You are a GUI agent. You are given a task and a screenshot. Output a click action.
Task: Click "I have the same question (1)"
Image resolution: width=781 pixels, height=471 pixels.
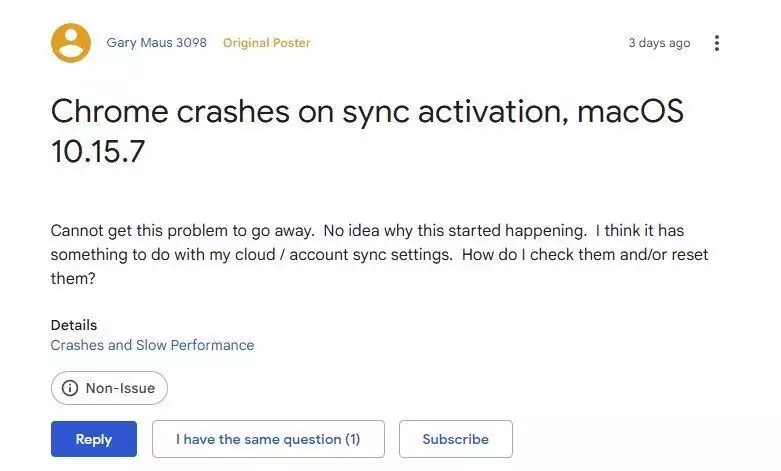pyautogui.click(x=268, y=439)
